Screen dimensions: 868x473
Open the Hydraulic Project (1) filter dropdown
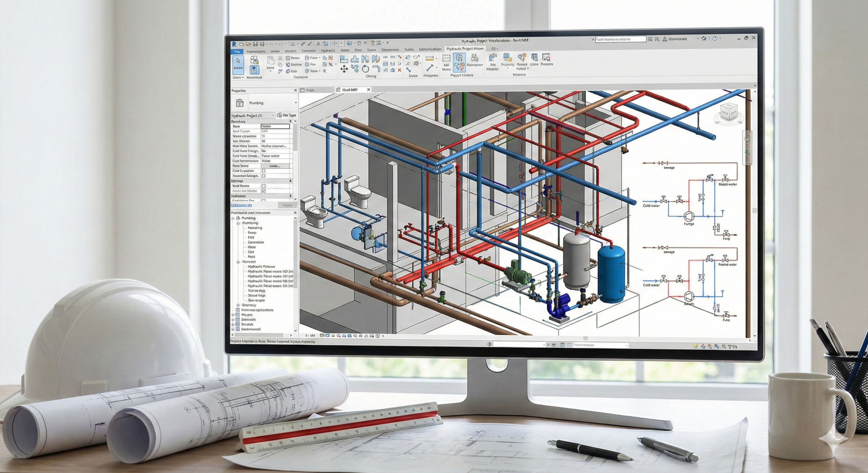tap(273, 116)
